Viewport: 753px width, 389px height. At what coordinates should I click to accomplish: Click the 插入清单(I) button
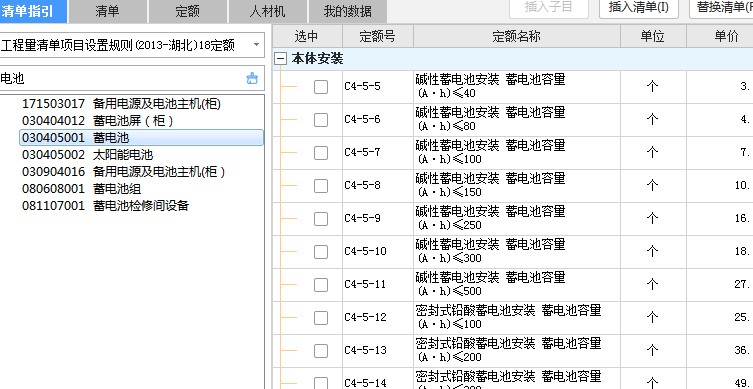(x=639, y=8)
